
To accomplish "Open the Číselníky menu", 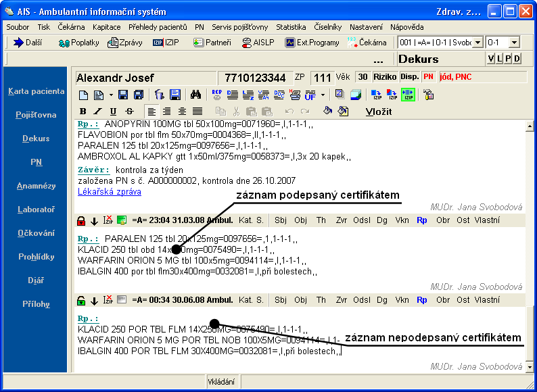I will (328, 27).
